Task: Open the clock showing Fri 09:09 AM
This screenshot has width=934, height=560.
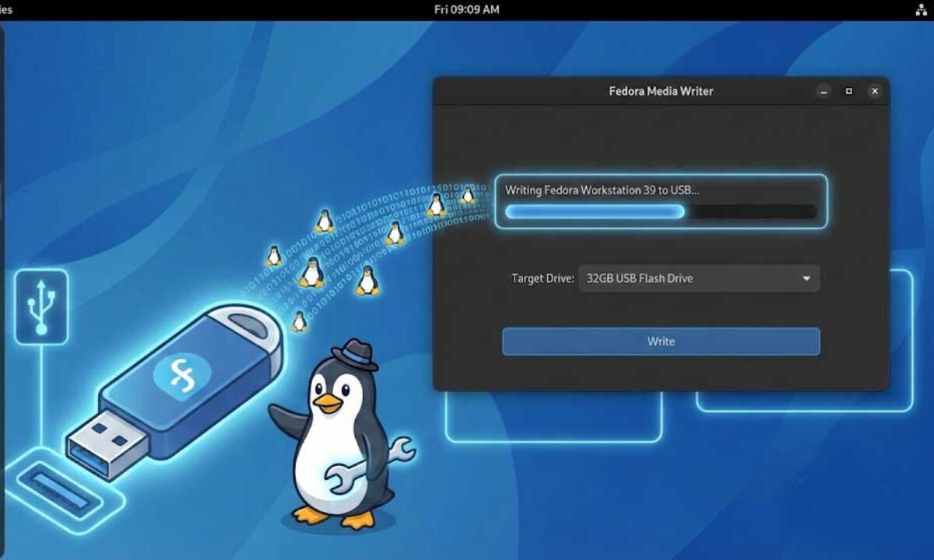Action: tap(467, 10)
